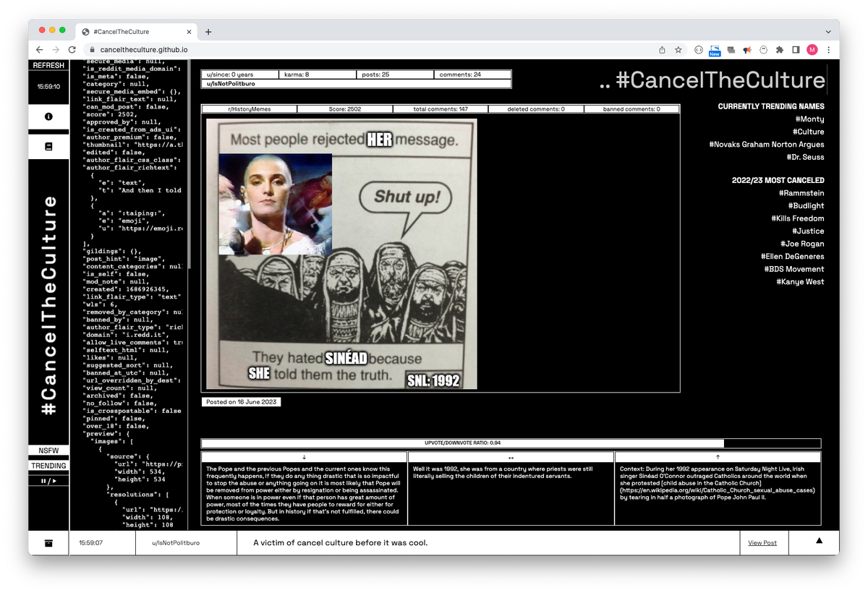Click 'total comments: 147' cell
The image size is (868, 593).
440,109
